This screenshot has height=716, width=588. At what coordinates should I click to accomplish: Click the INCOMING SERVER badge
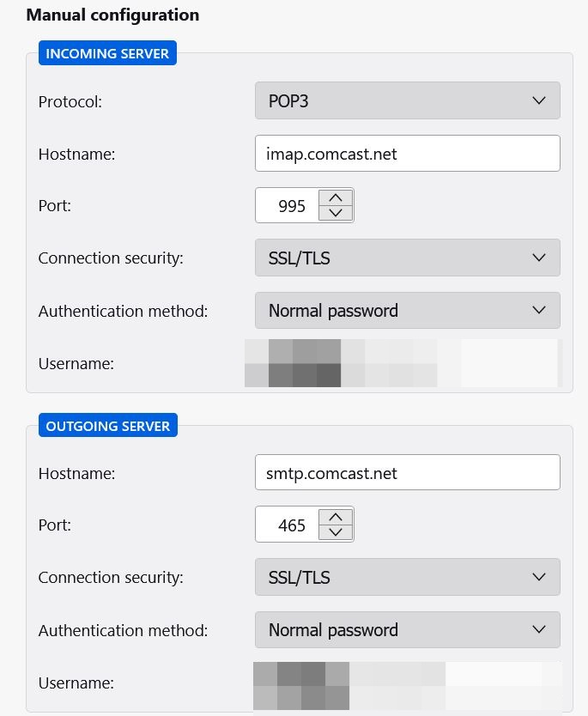click(107, 52)
